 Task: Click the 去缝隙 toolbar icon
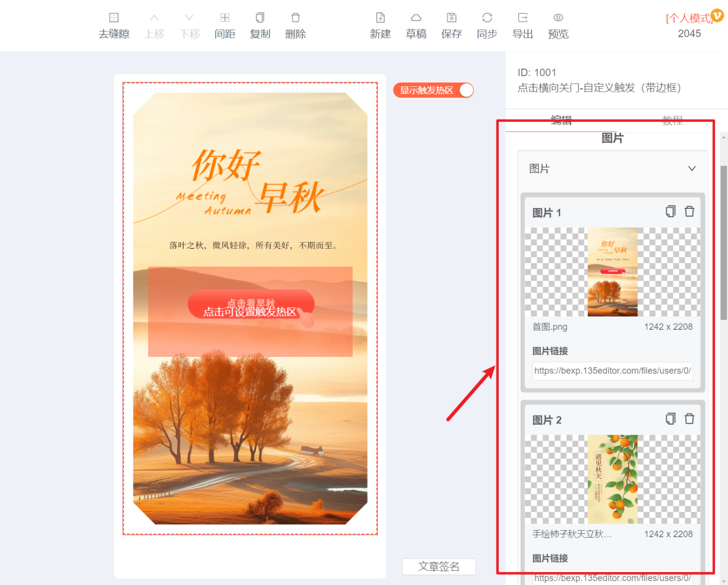[114, 18]
